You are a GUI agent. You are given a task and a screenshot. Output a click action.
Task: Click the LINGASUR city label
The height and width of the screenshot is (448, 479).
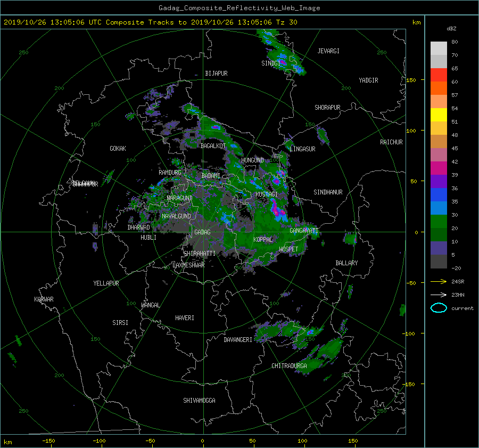tap(302, 149)
